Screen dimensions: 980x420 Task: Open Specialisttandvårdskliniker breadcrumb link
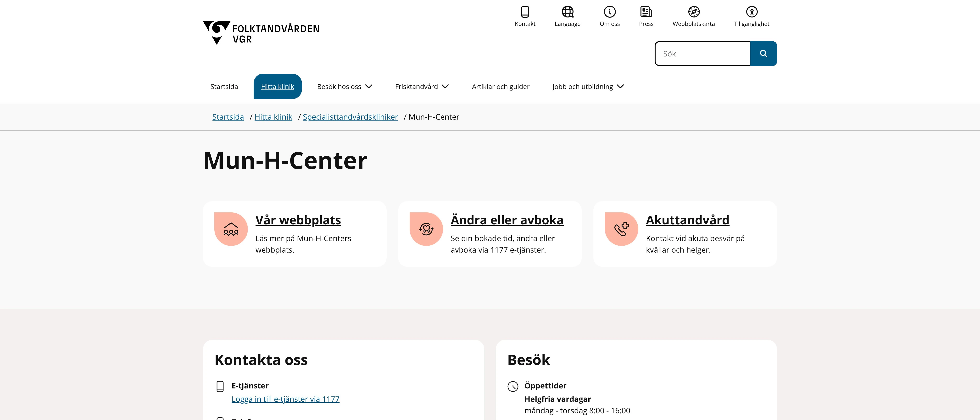pyautogui.click(x=350, y=117)
